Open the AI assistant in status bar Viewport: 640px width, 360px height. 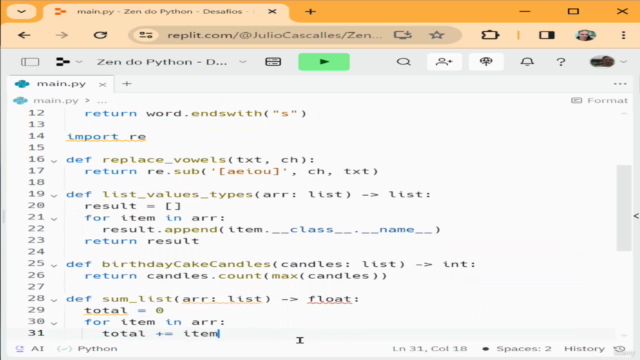(x=30, y=349)
